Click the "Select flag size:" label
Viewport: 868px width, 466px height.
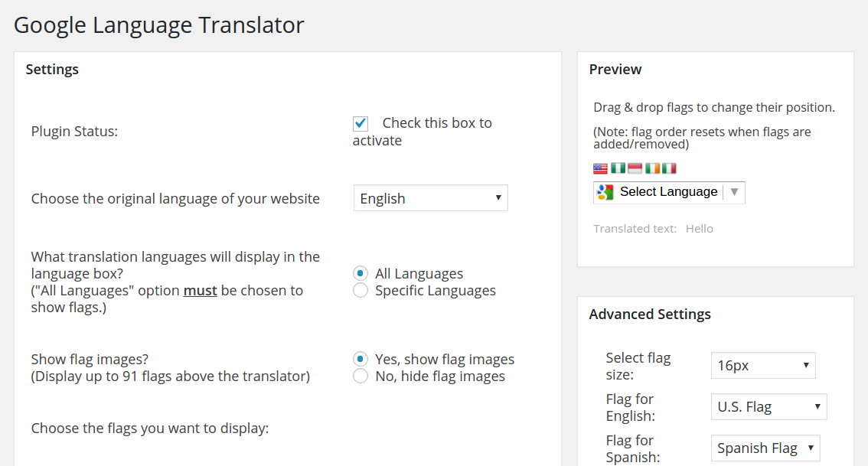coord(638,366)
